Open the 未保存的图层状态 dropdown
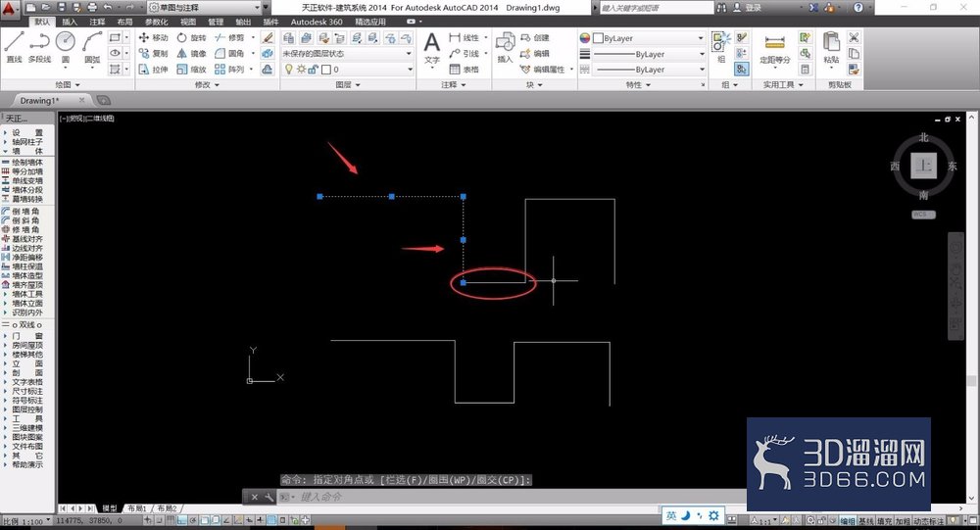The width and height of the screenshot is (980, 530). point(347,54)
